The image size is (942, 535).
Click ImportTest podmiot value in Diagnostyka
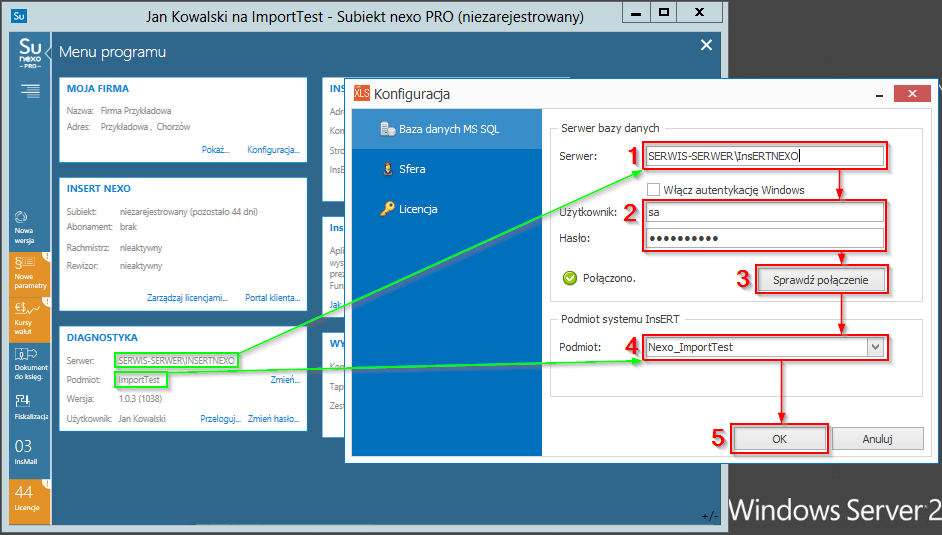pyautogui.click(x=139, y=379)
